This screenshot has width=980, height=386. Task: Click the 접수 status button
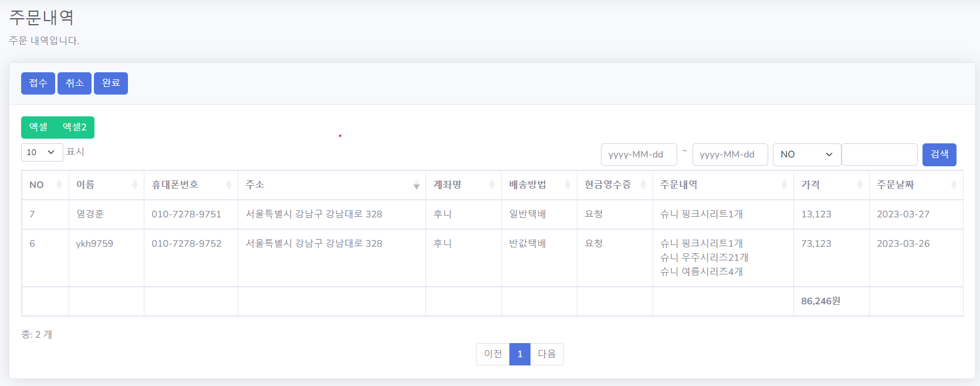coord(38,83)
